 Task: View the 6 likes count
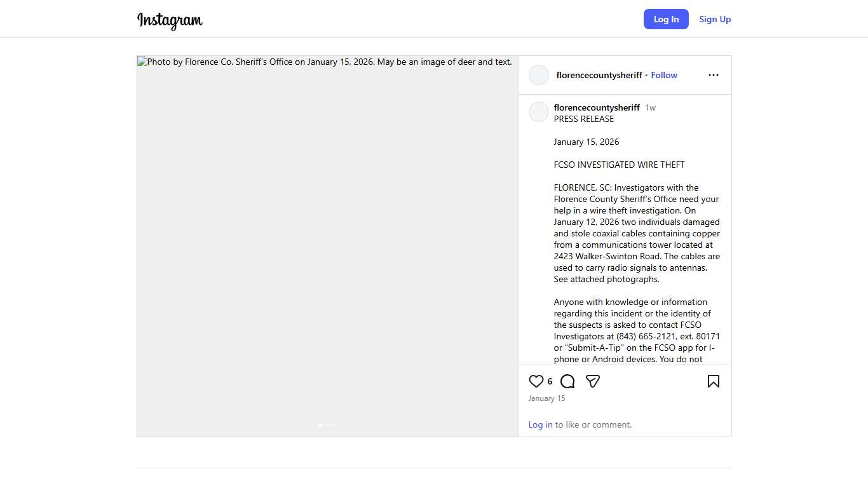click(x=550, y=381)
